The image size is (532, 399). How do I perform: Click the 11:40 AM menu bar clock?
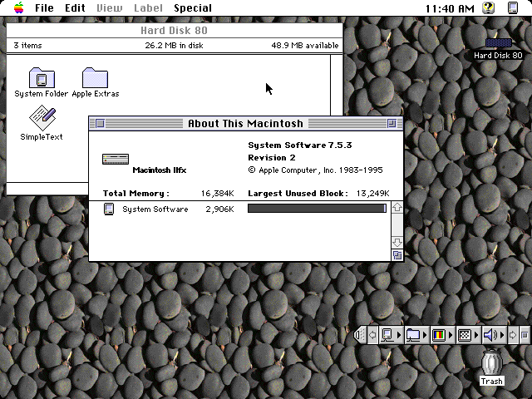pos(450,8)
